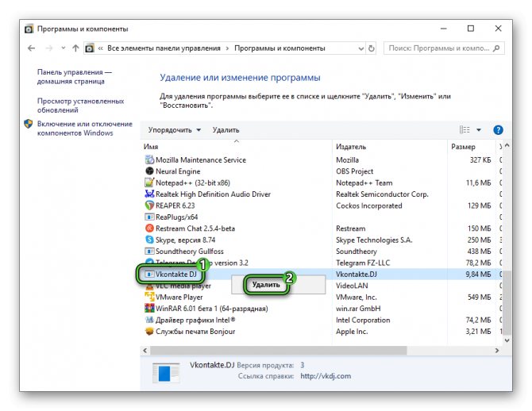Sort by the Имя column header
The width and height of the screenshot is (532, 411).
coord(151,147)
